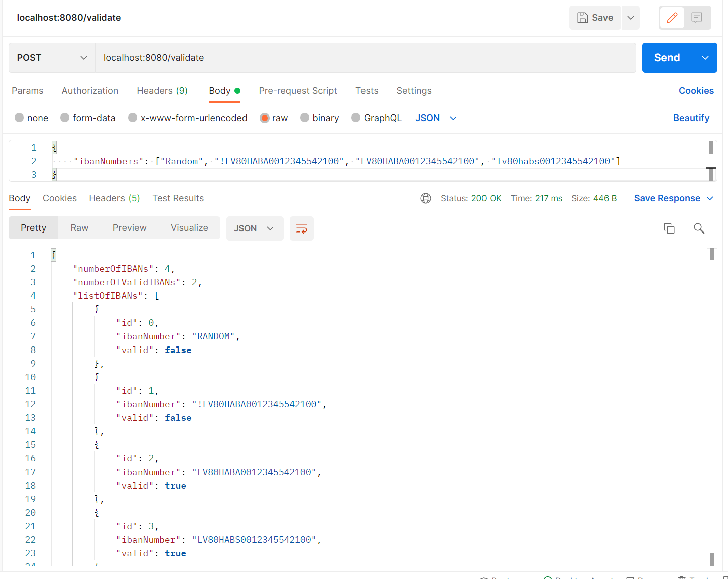Click "LV80HABS0012345542100" in the response
The height and width of the screenshot is (579, 728).
point(254,540)
